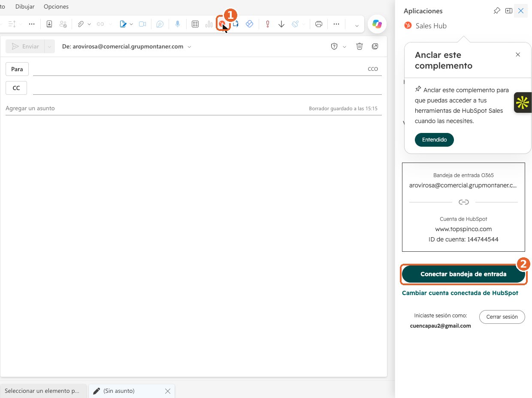The image size is (532, 398).
Task: Expand the encryption shield dropdown
Action: (344, 47)
